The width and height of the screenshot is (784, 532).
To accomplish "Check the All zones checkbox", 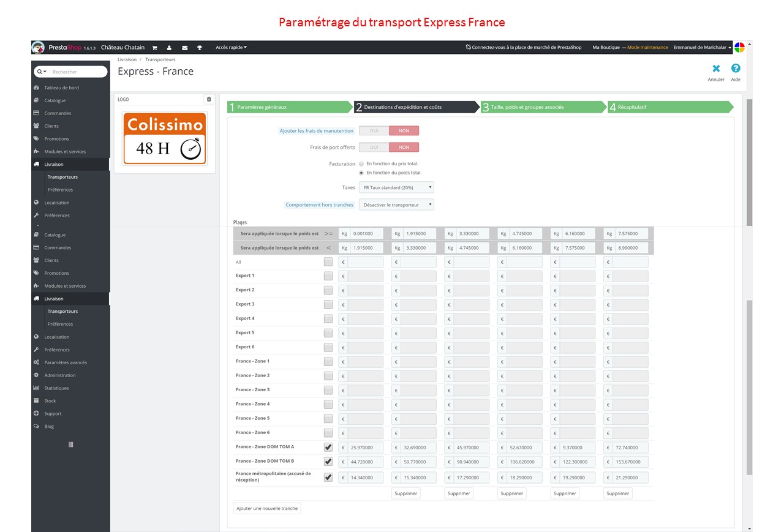I will [x=328, y=261].
